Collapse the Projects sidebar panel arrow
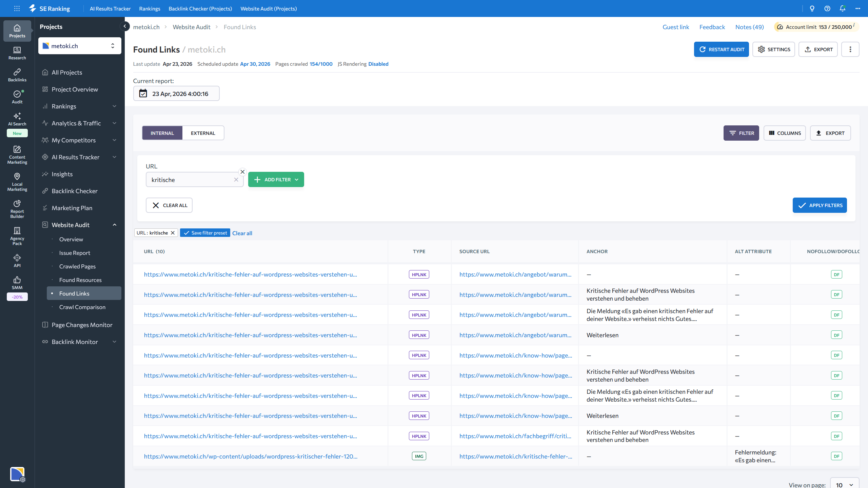This screenshot has height=488, width=868. pos(125,26)
